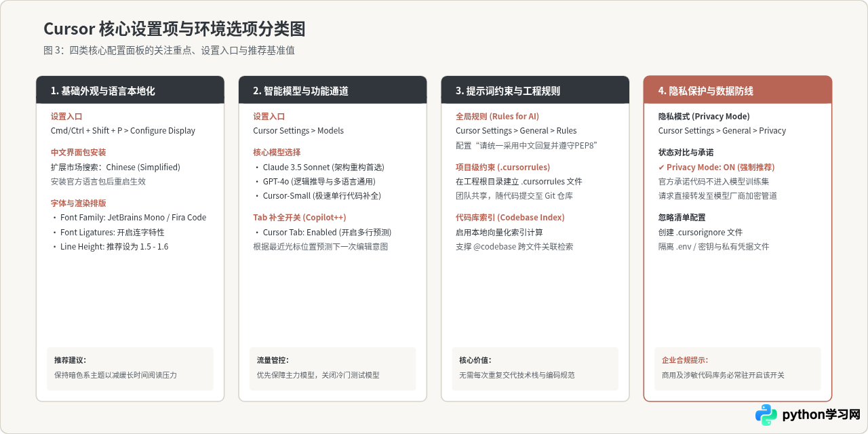
Task: Click 'Font Family: JetBrains Mono / Fira Code'
Action: 133,218
